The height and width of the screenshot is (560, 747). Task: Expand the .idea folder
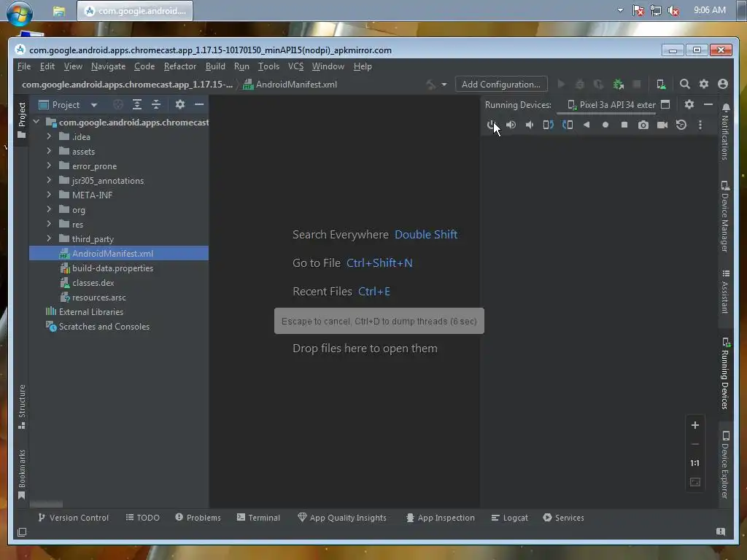49,136
